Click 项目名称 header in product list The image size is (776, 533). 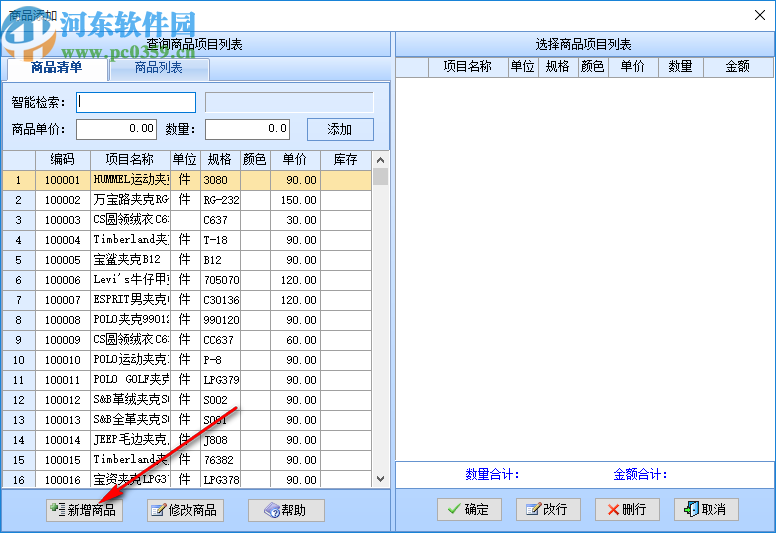pyautogui.click(x=130, y=159)
